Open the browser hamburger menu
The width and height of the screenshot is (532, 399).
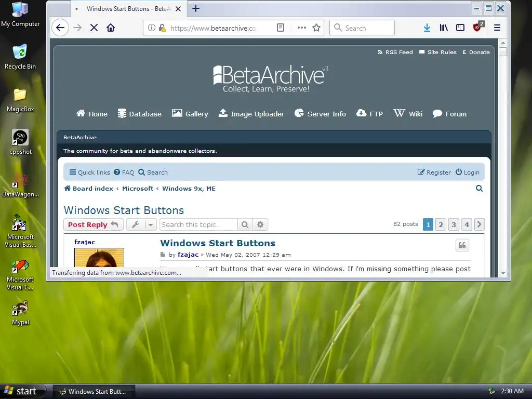(497, 28)
